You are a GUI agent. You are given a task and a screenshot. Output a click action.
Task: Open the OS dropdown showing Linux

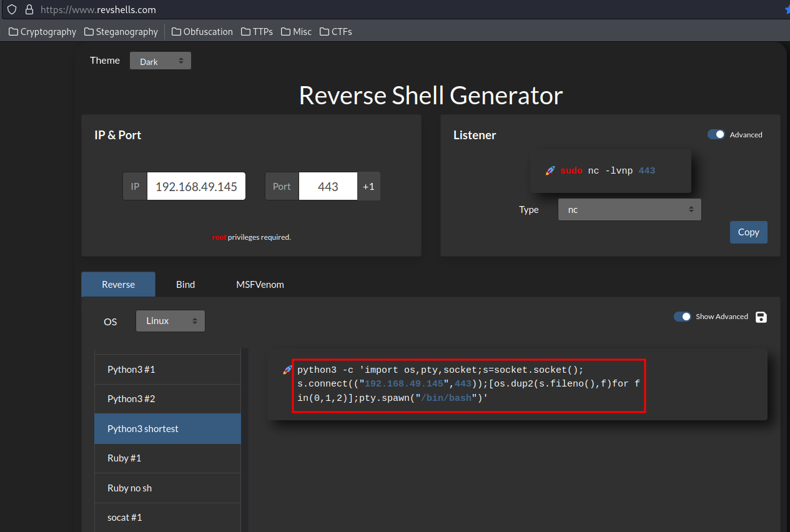tap(170, 321)
